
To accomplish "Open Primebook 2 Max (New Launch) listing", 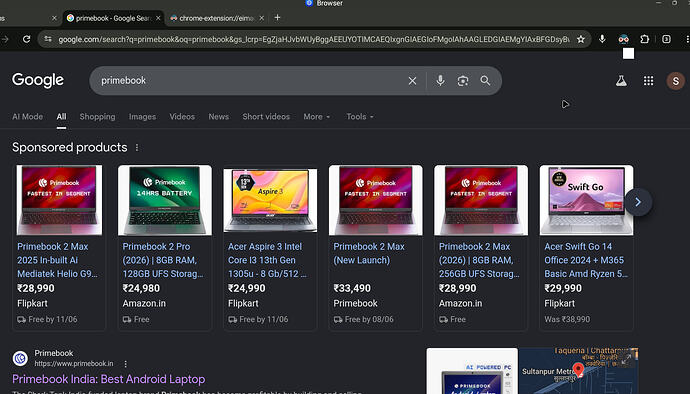I will (x=369, y=253).
